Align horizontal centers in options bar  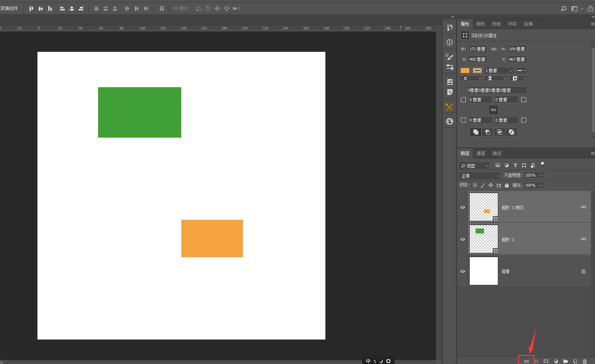(x=72, y=9)
